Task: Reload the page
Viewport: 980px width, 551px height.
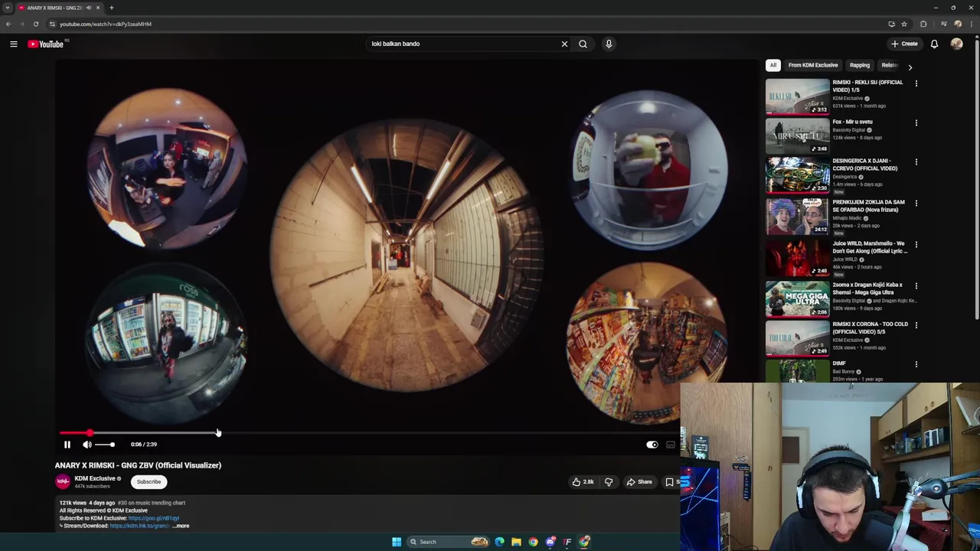Action: click(35, 24)
